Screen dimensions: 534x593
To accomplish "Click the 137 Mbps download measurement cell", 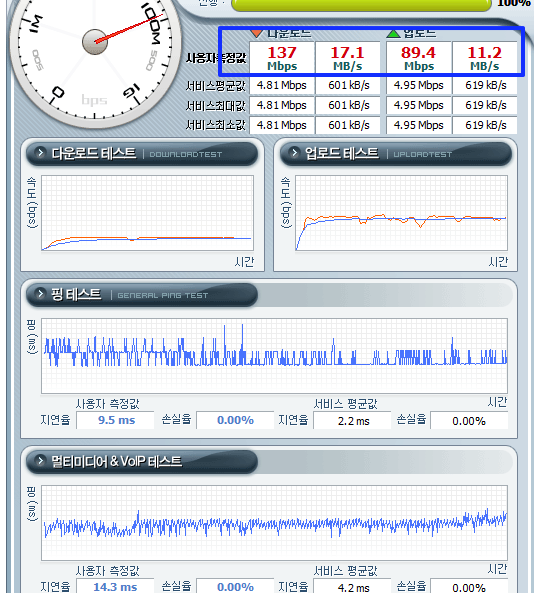I will click(282, 57).
